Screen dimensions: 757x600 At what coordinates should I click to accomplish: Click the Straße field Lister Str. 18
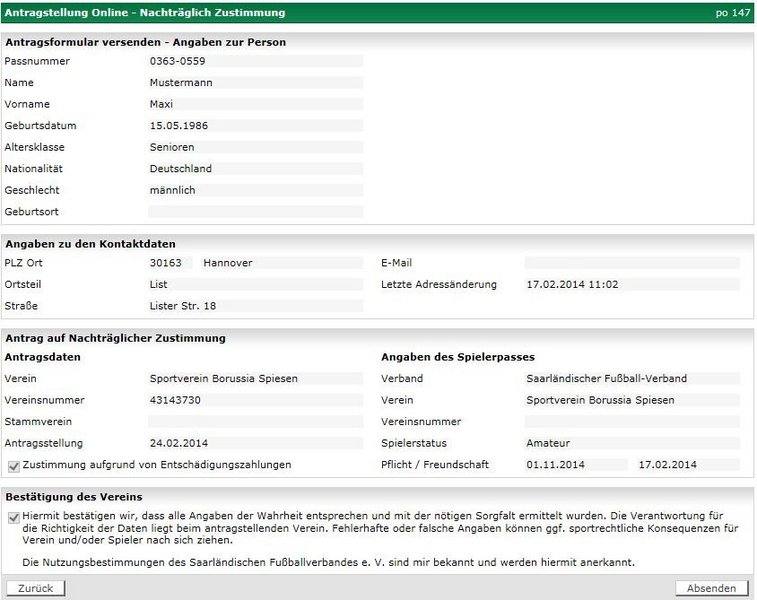[255, 306]
